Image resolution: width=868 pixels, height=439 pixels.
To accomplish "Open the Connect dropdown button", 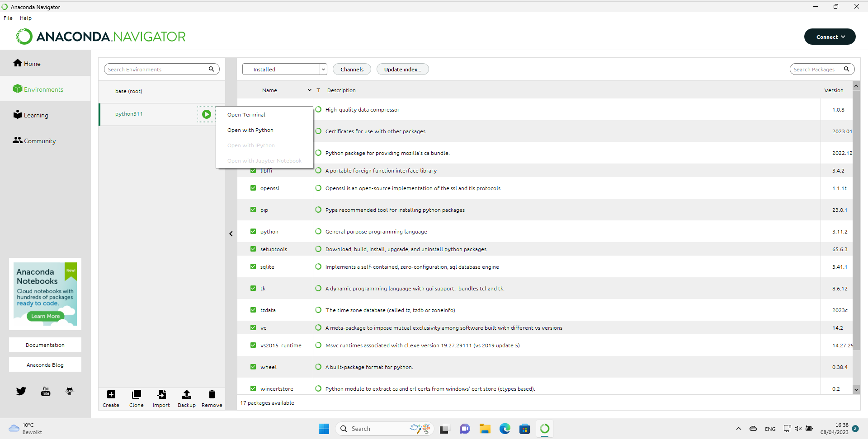I will coord(830,37).
